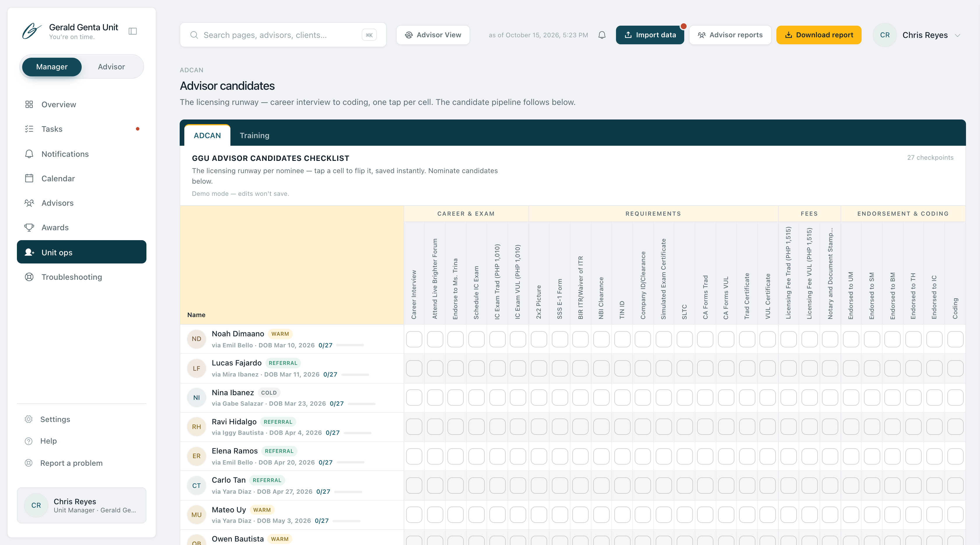Open Tasks in the sidebar
The height and width of the screenshot is (545, 980).
pos(81,129)
